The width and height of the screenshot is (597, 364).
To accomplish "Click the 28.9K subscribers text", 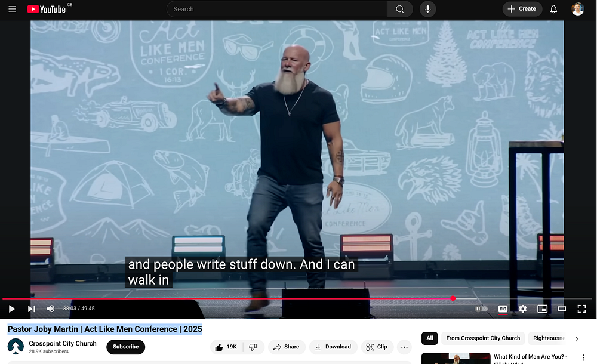I will [49, 351].
